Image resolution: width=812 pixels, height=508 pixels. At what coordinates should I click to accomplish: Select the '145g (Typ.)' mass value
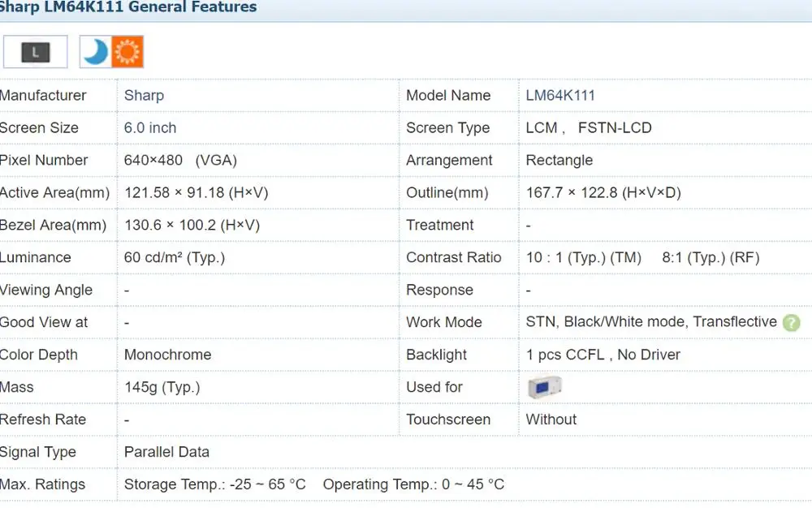pyautogui.click(x=162, y=387)
